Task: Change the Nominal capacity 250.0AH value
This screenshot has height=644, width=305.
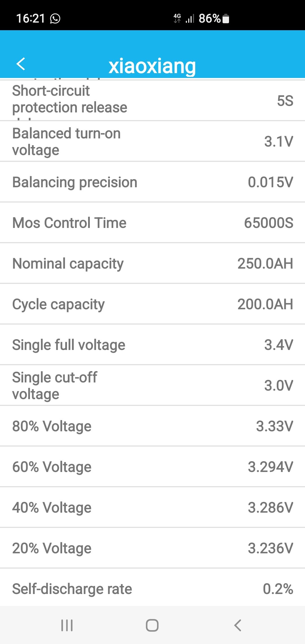Action: [265, 264]
